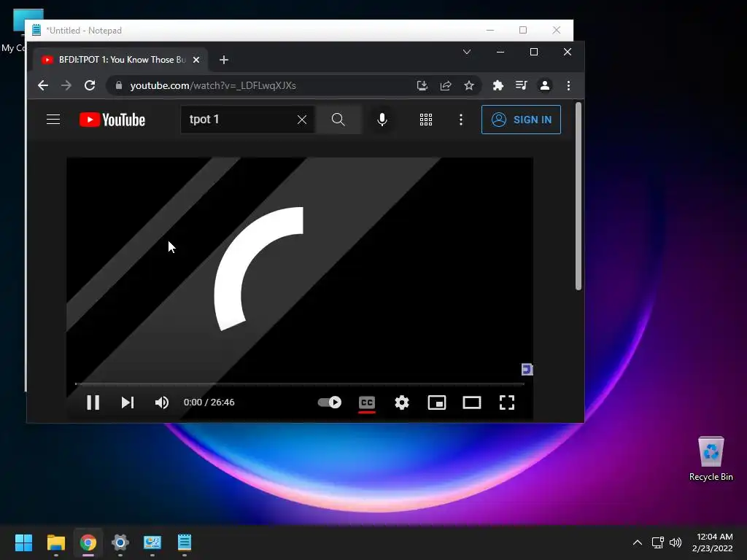This screenshot has height=560, width=747.
Task: Reload the YouTube page
Action: click(90, 85)
